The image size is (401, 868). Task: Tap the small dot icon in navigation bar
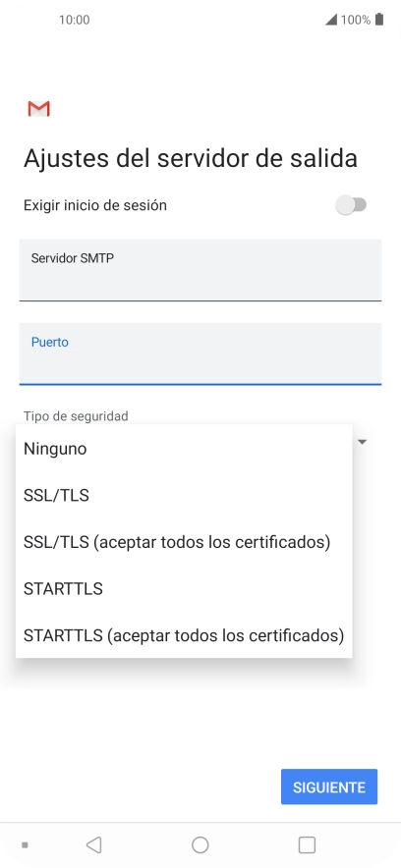(25, 845)
